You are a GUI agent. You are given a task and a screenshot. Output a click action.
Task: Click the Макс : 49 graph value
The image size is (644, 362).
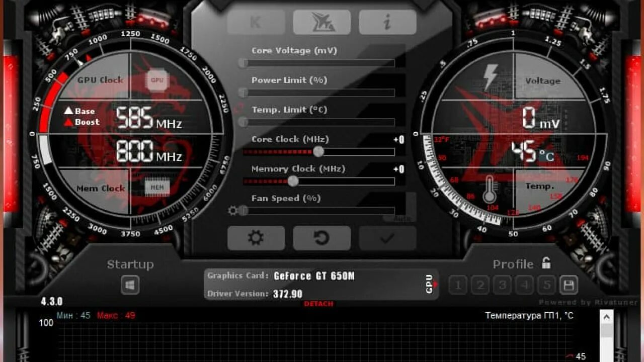coord(116,316)
